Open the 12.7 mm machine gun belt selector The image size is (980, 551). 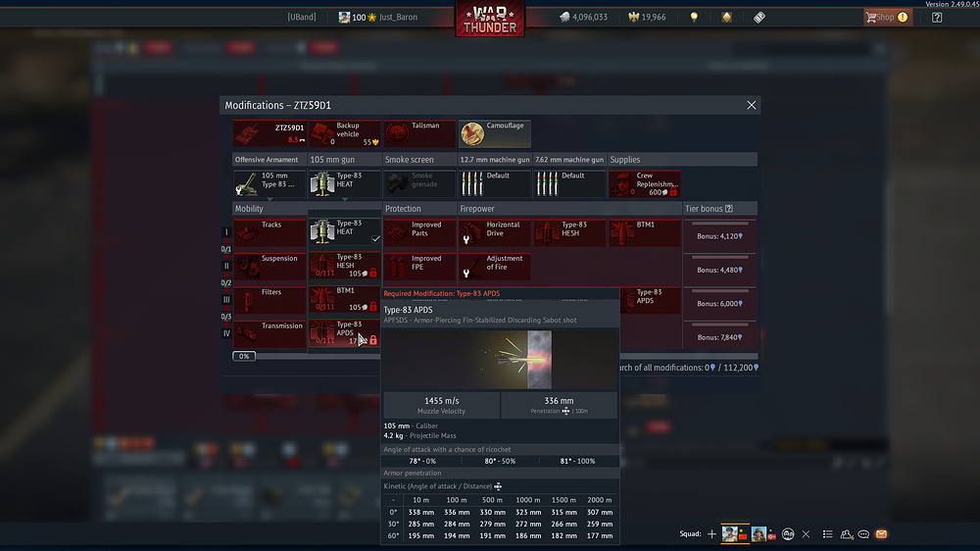click(x=495, y=183)
